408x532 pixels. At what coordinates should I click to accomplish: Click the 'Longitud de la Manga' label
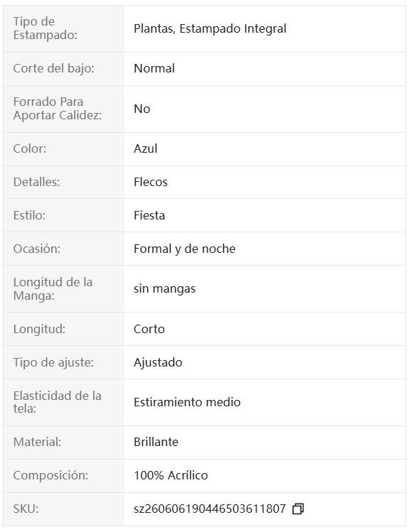pyautogui.click(x=53, y=289)
